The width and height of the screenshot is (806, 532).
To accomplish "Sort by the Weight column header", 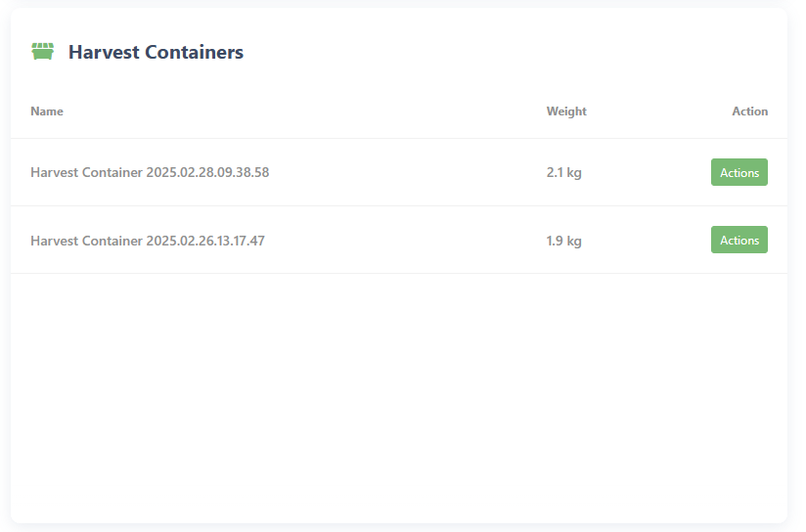I will tap(566, 111).
